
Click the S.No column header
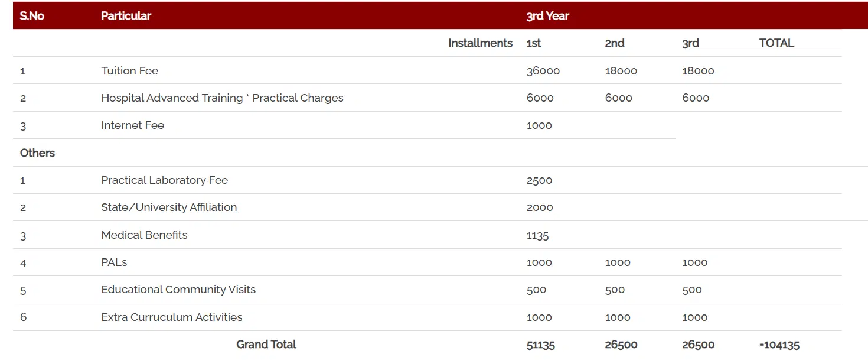[x=32, y=16]
